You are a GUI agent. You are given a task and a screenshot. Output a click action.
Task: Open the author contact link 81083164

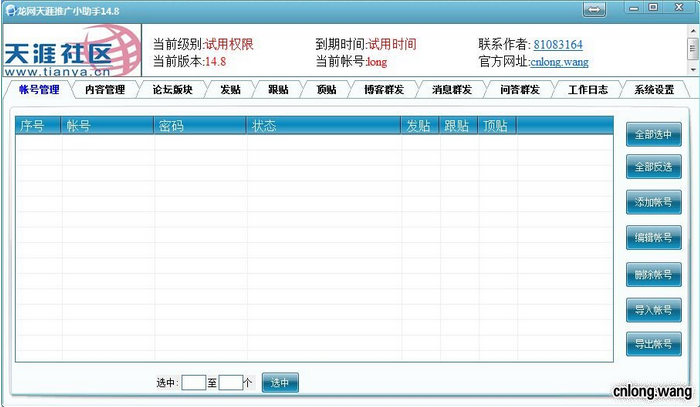pos(558,45)
